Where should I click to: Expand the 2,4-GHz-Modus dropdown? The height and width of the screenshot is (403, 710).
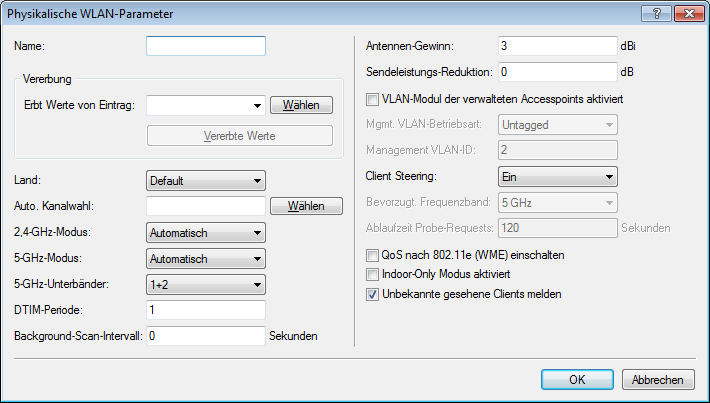coord(205,232)
